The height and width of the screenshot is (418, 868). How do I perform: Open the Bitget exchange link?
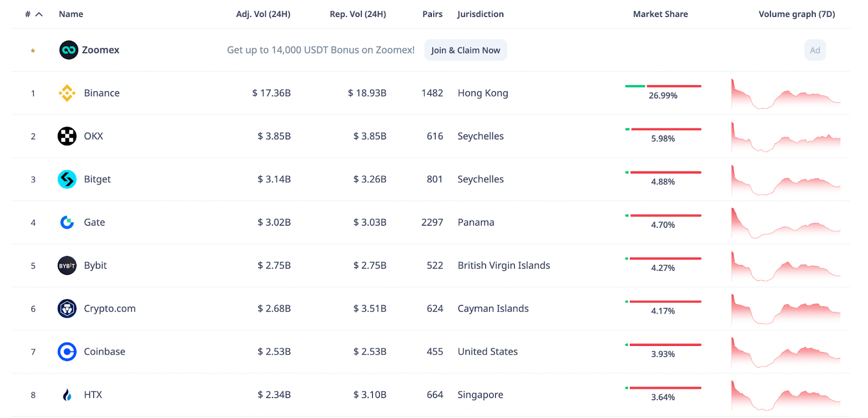(97, 179)
